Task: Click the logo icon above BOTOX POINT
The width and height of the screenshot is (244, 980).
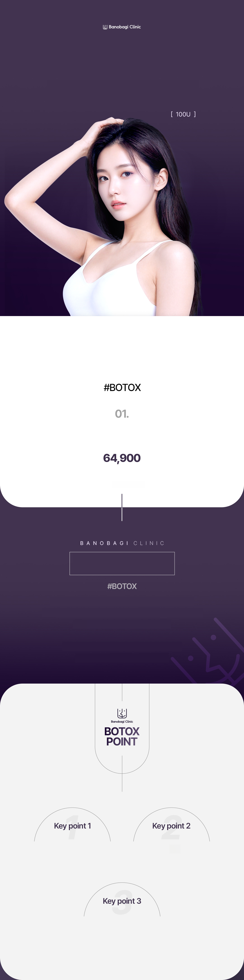Action: [122, 713]
